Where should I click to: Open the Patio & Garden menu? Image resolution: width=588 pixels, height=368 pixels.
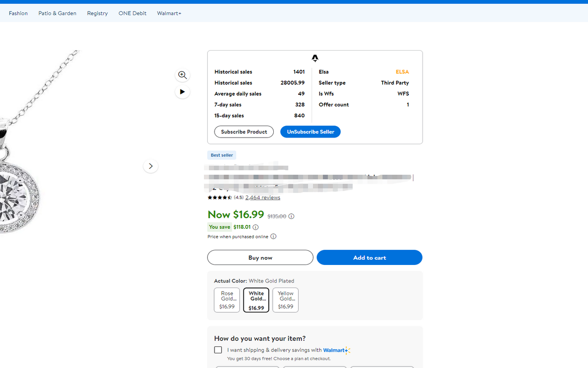(57, 13)
